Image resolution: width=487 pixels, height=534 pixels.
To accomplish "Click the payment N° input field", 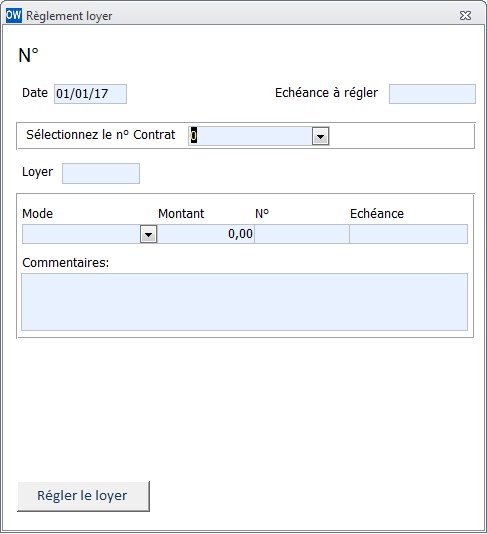I will (302, 234).
